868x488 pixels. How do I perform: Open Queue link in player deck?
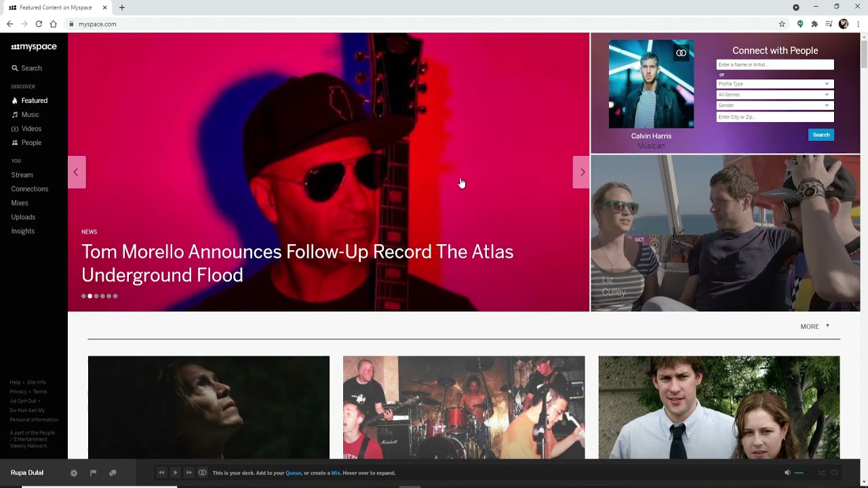pos(294,473)
